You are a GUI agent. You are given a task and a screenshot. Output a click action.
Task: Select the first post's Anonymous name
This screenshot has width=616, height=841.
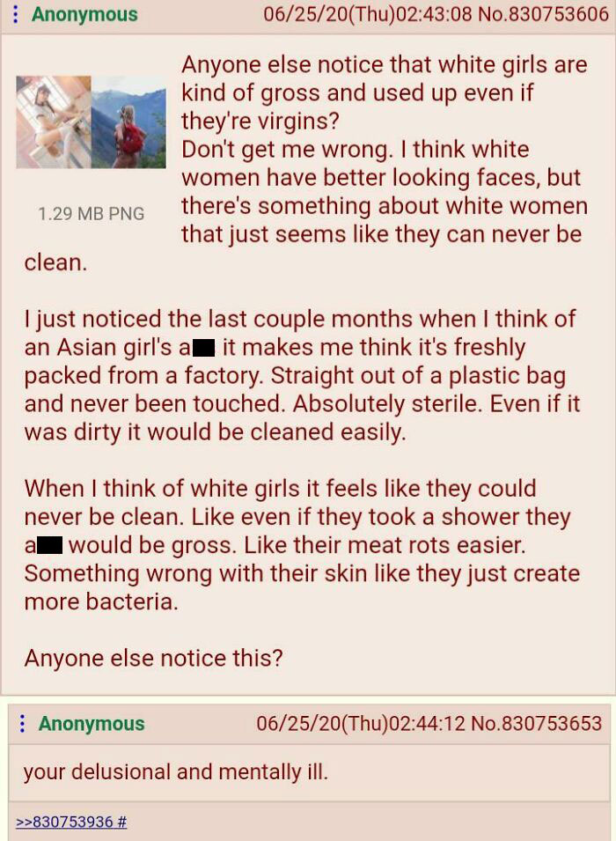(84, 14)
